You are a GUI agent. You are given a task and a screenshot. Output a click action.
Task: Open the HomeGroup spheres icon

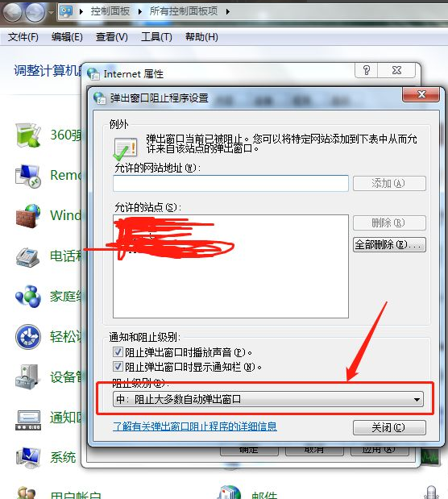pos(28,297)
